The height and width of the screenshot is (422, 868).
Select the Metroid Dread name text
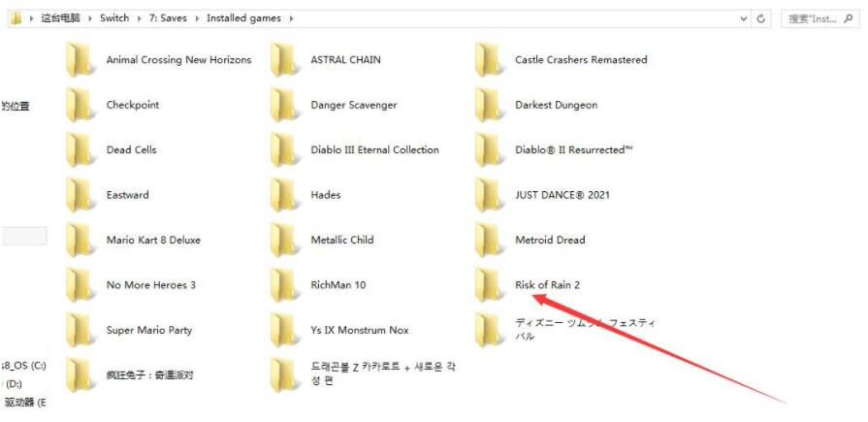click(x=550, y=240)
